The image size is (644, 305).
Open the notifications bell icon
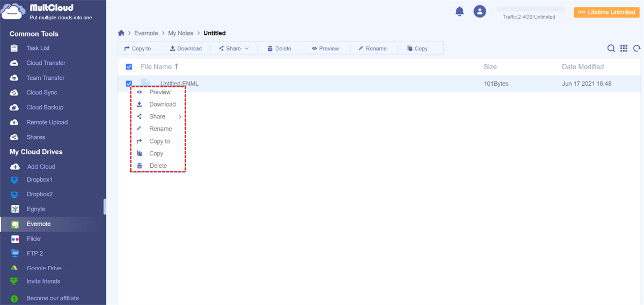(459, 11)
